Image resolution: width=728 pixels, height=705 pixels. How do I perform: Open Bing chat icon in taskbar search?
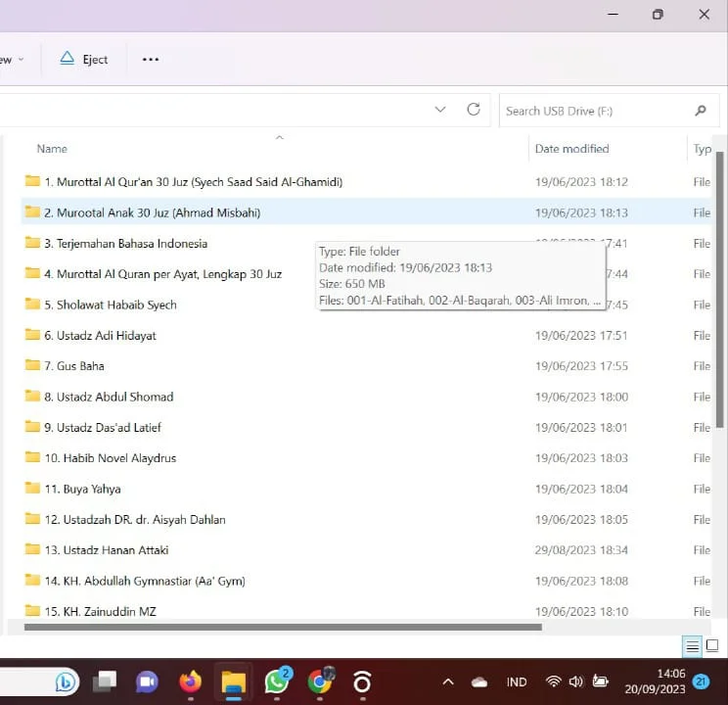[x=65, y=682]
